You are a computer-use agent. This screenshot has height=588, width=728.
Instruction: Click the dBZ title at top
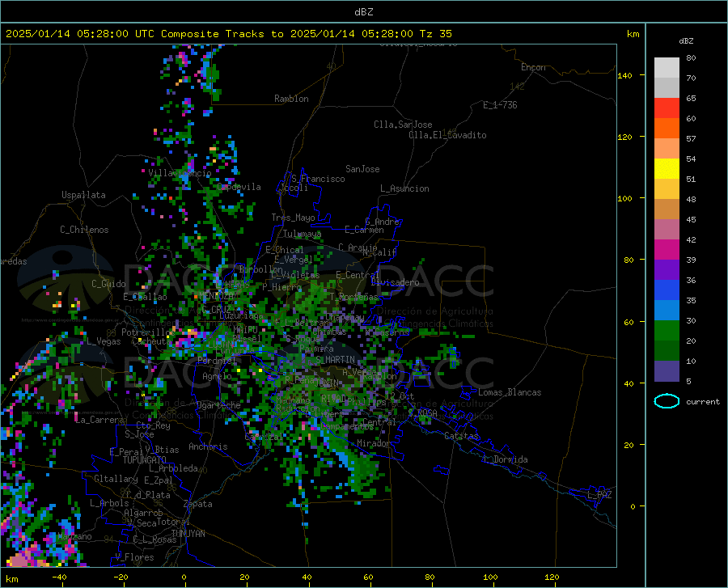363,12
